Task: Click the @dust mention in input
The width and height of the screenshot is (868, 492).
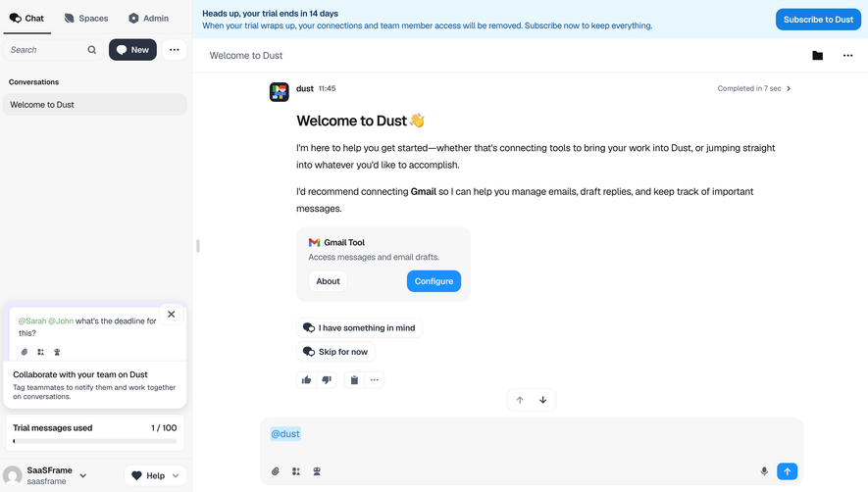Action: point(285,434)
